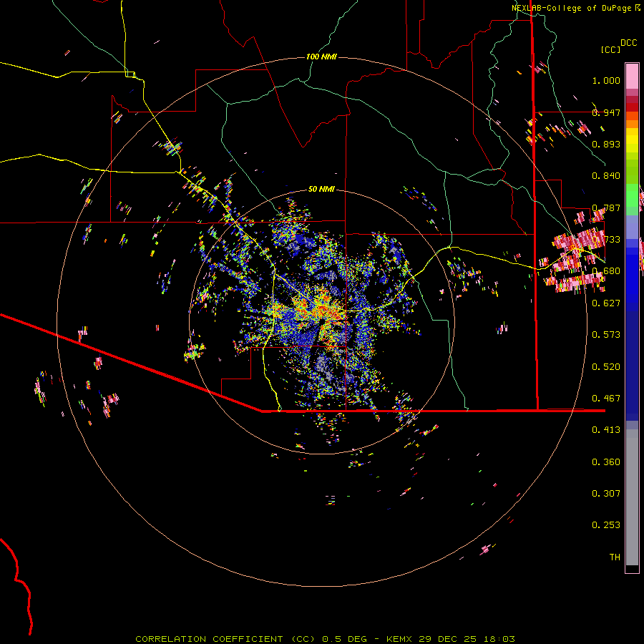Click the 100 NMI range ring label
The height and width of the screenshot is (644, 644).
(321, 57)
